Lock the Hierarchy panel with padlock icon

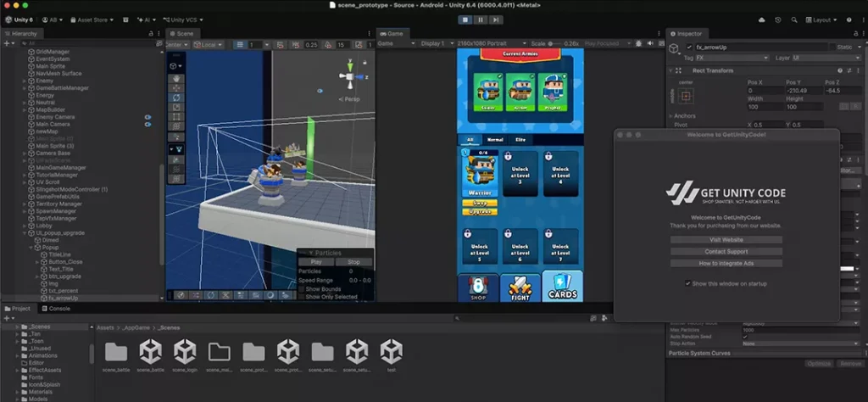151,34
